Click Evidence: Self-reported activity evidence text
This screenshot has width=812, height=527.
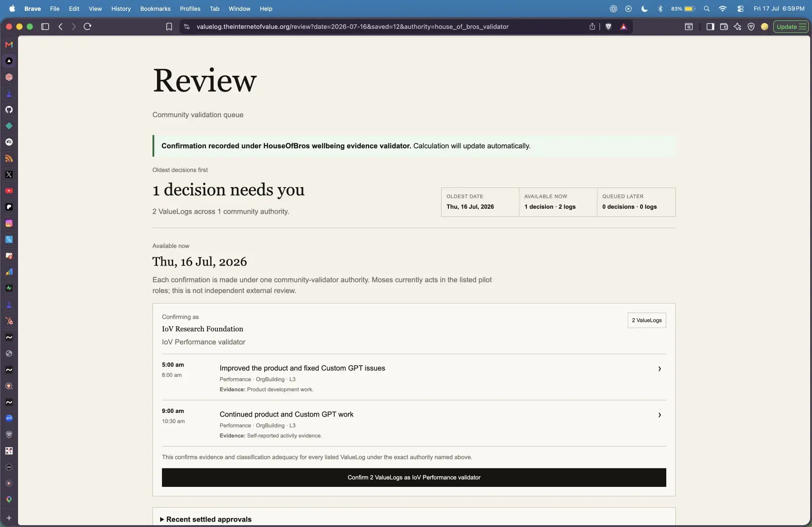(x=271, y=435)
